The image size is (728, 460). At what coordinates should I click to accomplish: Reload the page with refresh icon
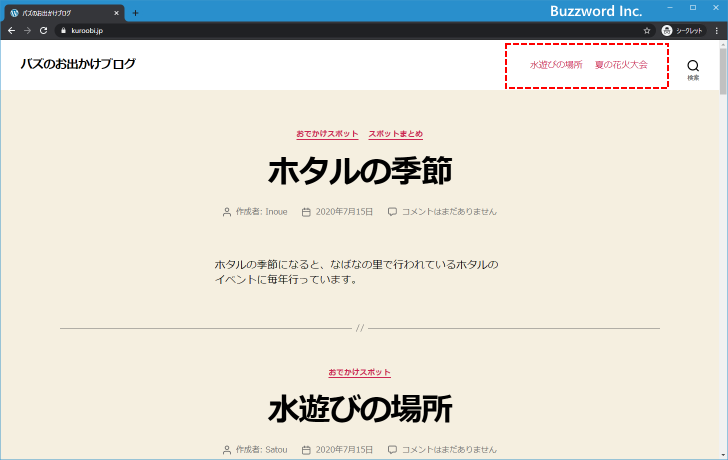(x=43, y=31)
